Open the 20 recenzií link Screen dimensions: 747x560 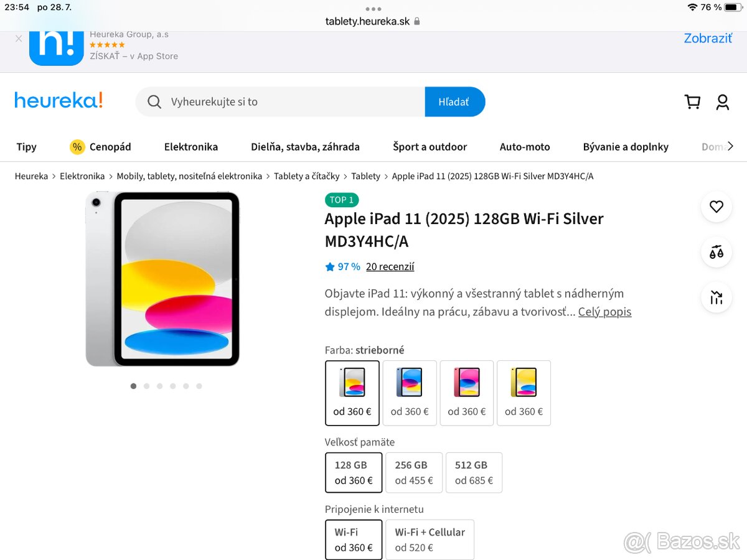point(390,266)
